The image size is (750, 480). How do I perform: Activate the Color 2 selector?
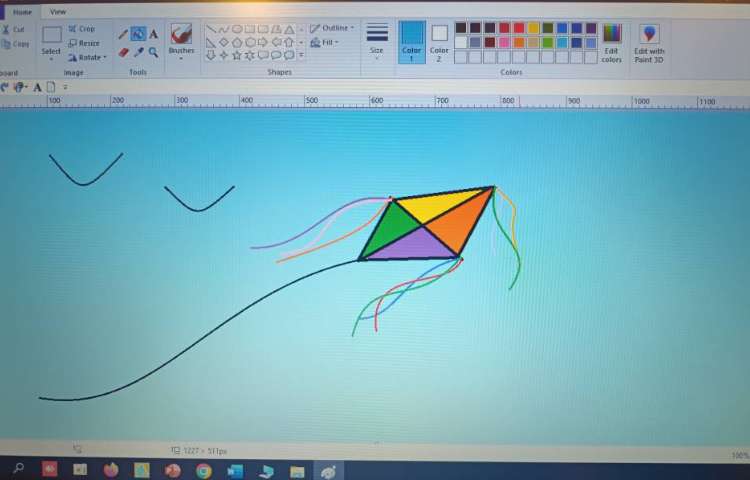point(439,41)
